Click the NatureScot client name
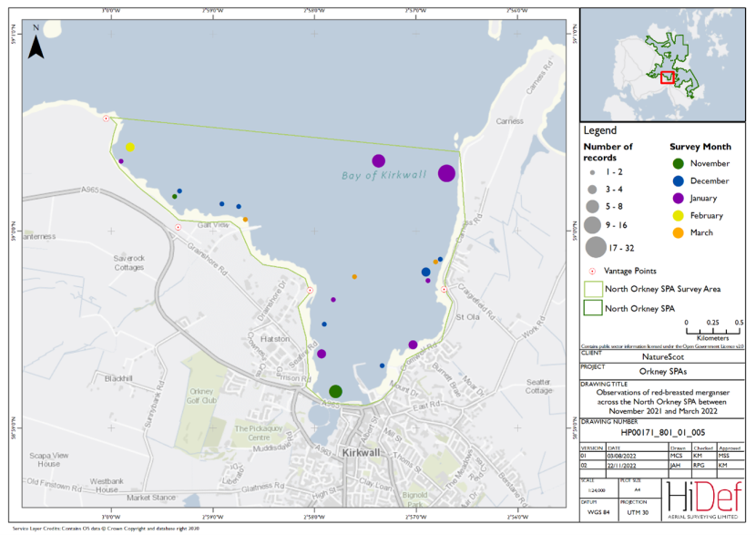 point(663,357)
